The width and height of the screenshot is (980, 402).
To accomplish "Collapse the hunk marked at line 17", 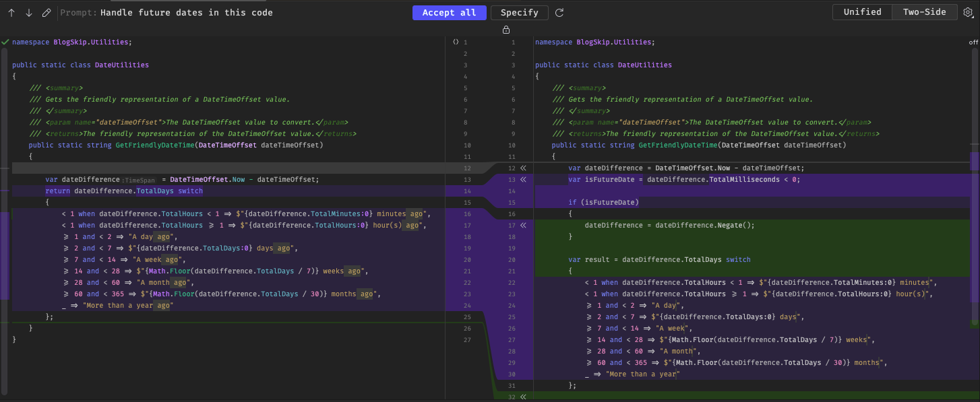I will coord(524,225).
